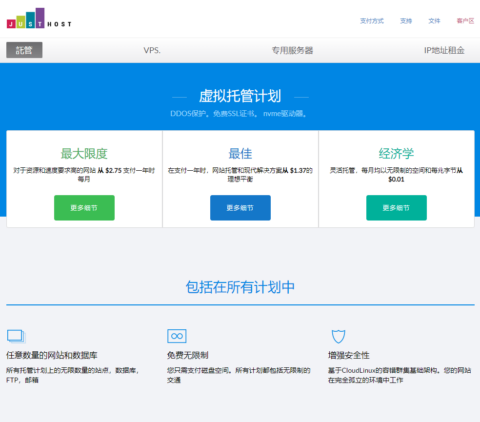
Task: Click the 包括在所有计划中 section heading
Action: click(240, 287)
